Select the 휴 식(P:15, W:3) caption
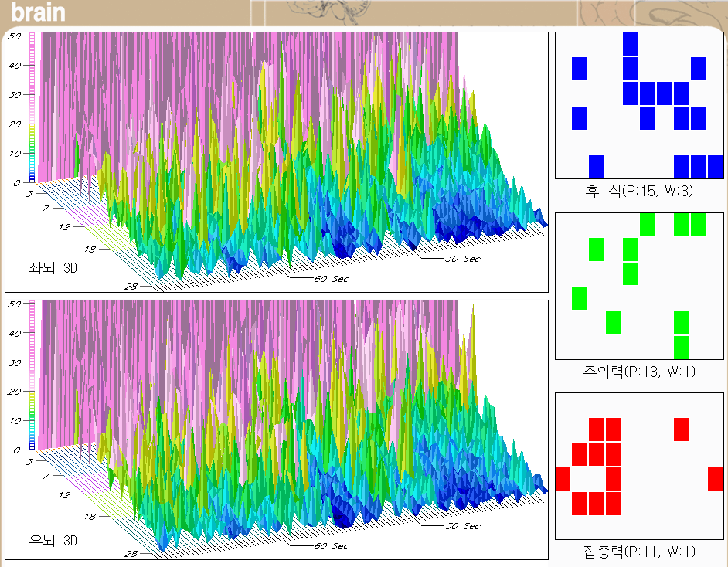Screen dimensions: 728x567 point(639,191)
